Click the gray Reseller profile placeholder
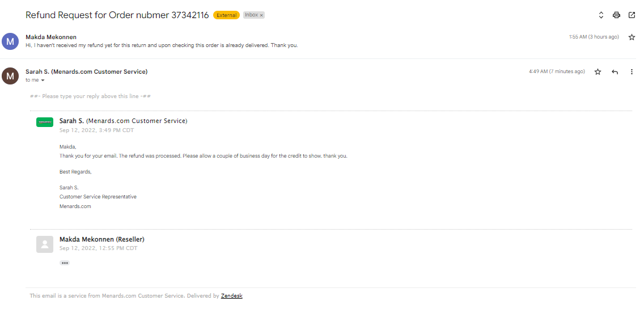Image resolution: width=644 pixels, height=309 pixels. (45, 244)
